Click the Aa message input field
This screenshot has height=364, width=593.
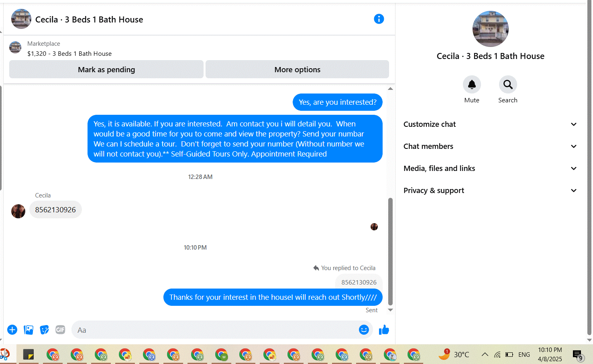click(x=215, y=330)
